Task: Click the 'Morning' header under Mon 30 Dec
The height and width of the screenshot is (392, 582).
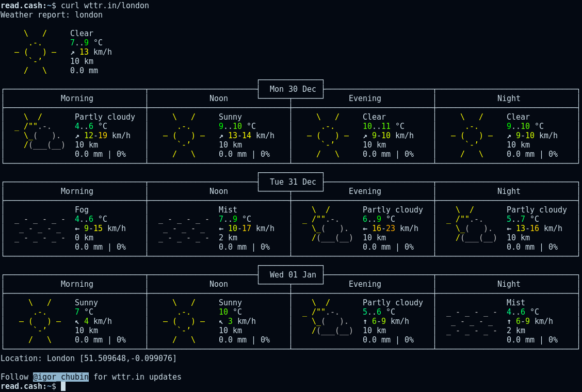Action: pos(77,99)
